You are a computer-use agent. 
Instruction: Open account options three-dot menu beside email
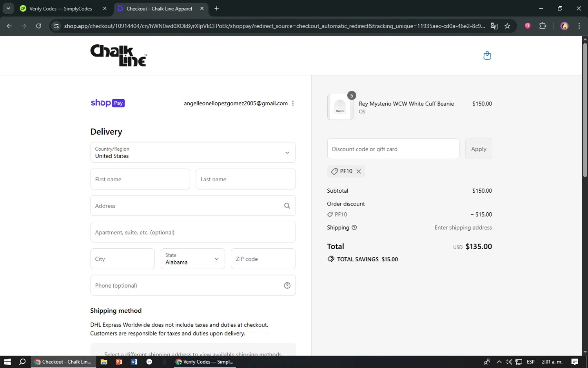(293, 103)
